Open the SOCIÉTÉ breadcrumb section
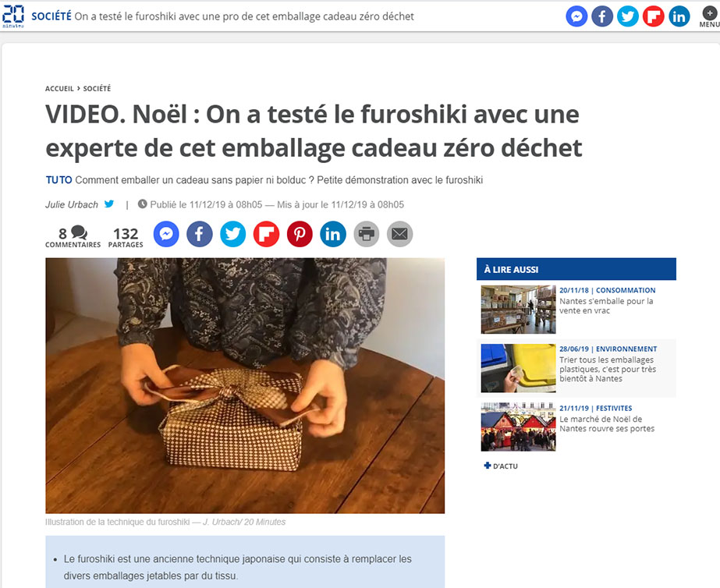720x588 pixels. pos(97,88)
